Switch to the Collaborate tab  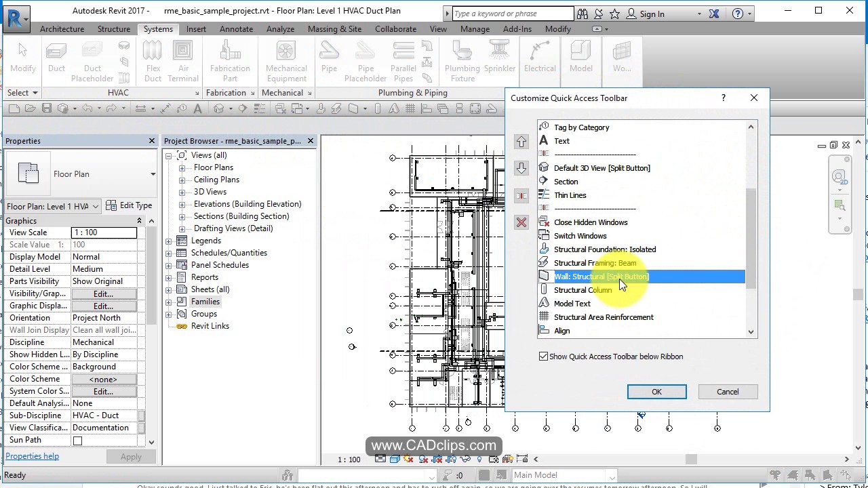395,29
